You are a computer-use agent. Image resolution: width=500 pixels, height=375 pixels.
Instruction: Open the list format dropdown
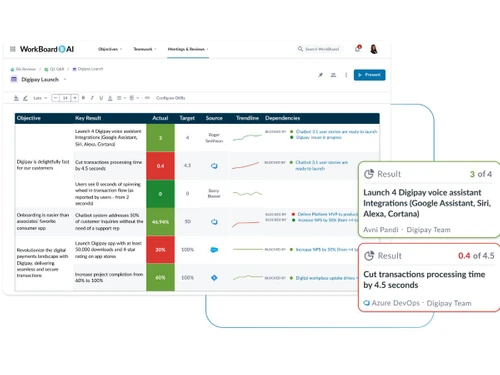134,98
